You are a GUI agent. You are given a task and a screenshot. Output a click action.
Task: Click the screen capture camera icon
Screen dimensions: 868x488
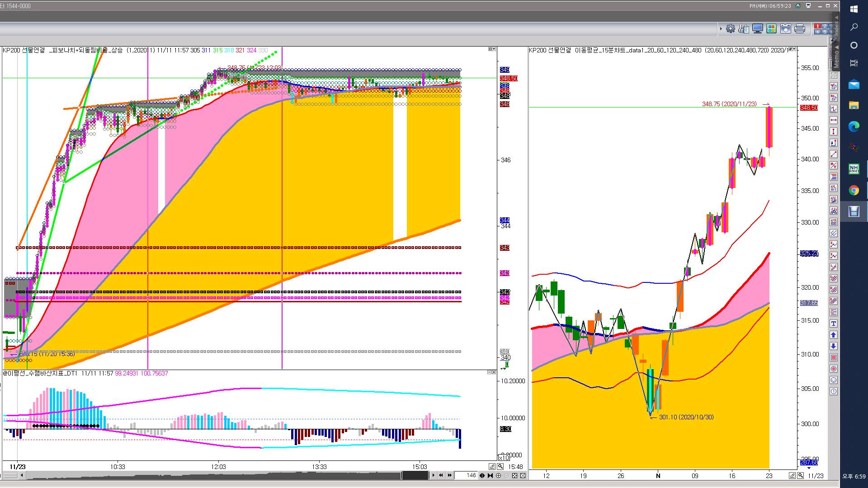[x=786, y=28]
